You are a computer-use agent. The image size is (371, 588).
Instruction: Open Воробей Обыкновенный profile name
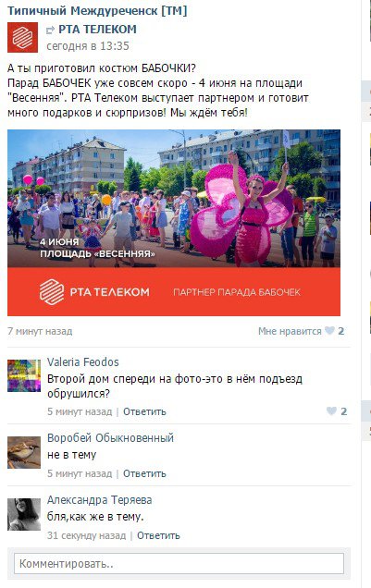[x=110, y=438]
